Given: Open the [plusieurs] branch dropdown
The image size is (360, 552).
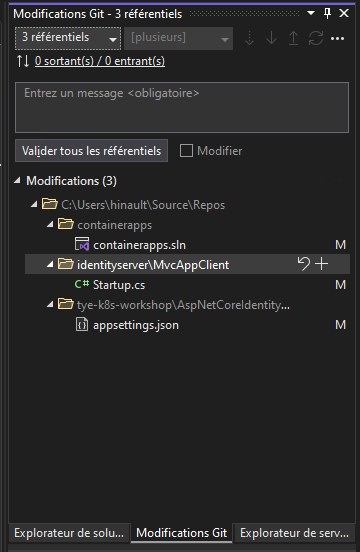Looking at the screenshot, I should tap(178, 38).
